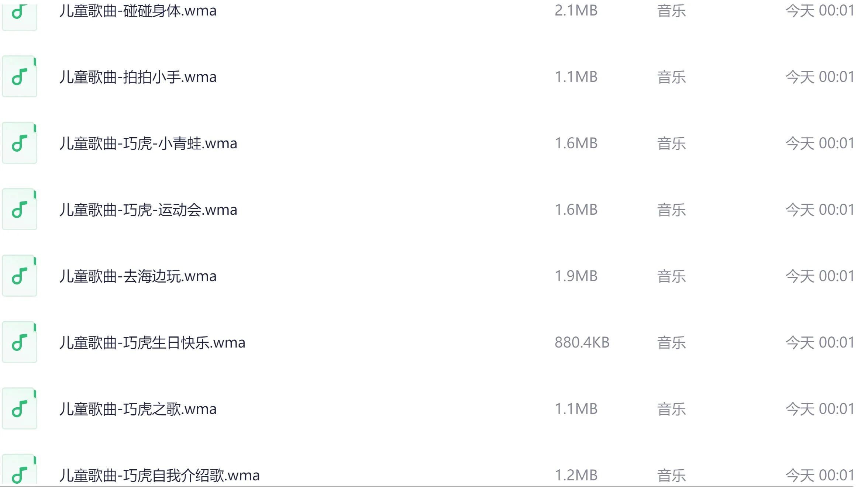
Task: Open the file 儿童歌曲-拍拍小手.wma
Action: click(x=138, y=77)
